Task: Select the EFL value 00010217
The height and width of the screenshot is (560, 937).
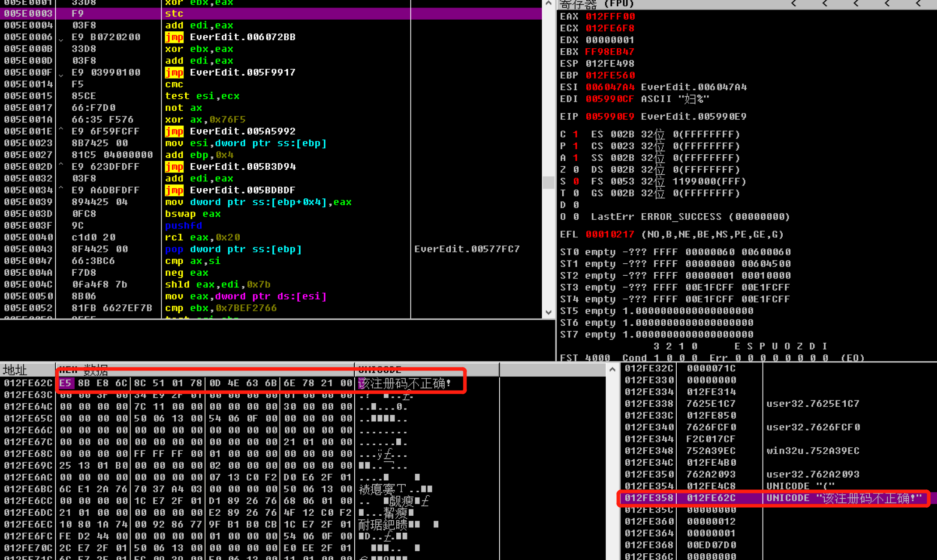Action: tap(611, 235)
